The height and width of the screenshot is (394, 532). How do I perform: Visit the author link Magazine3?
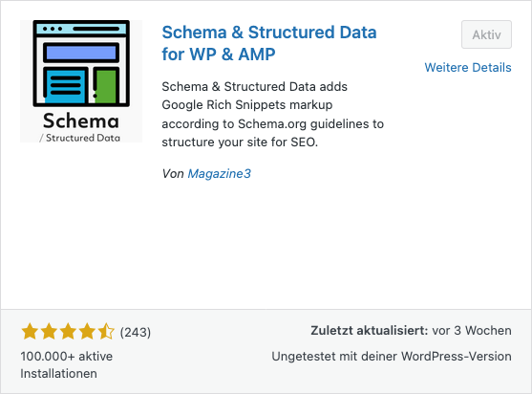[219, 173]
